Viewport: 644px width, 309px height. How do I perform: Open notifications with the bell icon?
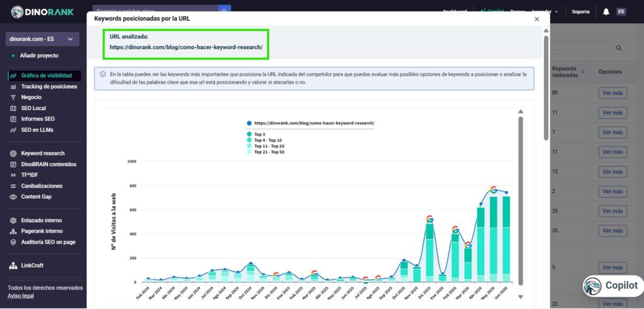[x=606, y=12]
